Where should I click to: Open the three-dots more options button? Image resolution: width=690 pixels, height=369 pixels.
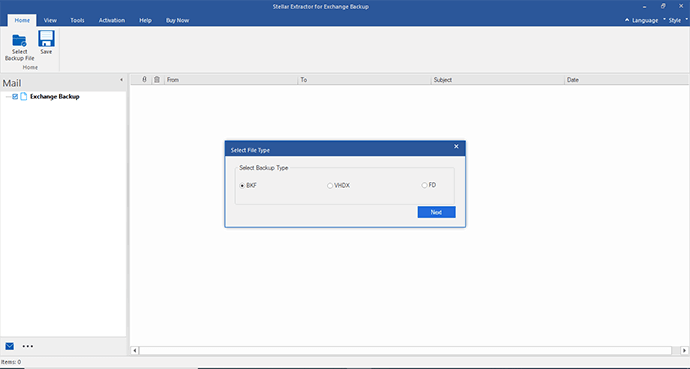click(x=28, y=346)
